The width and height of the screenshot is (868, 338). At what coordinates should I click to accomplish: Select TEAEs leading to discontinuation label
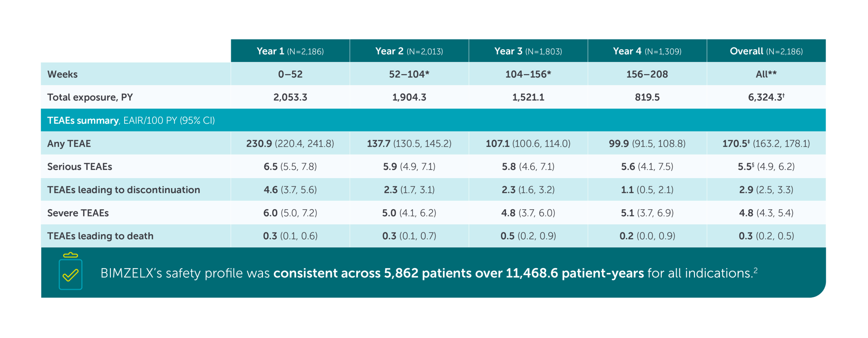(x=124, y=190)
